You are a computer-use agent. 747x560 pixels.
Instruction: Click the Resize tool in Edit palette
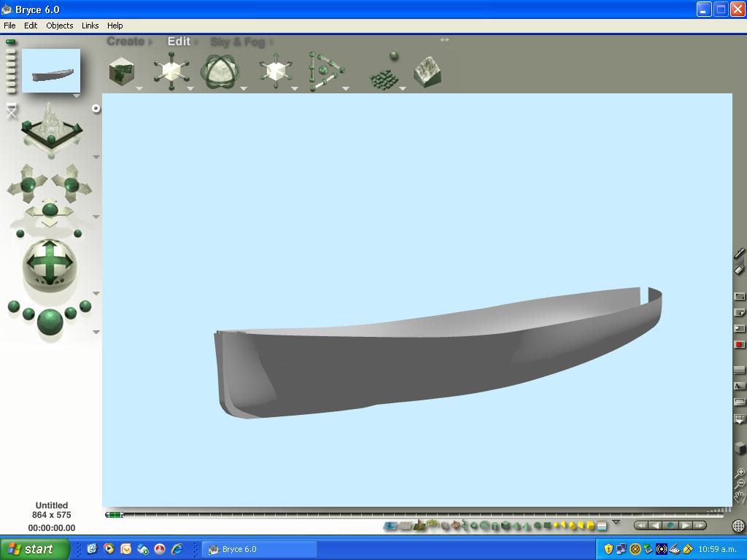point(171,71)
